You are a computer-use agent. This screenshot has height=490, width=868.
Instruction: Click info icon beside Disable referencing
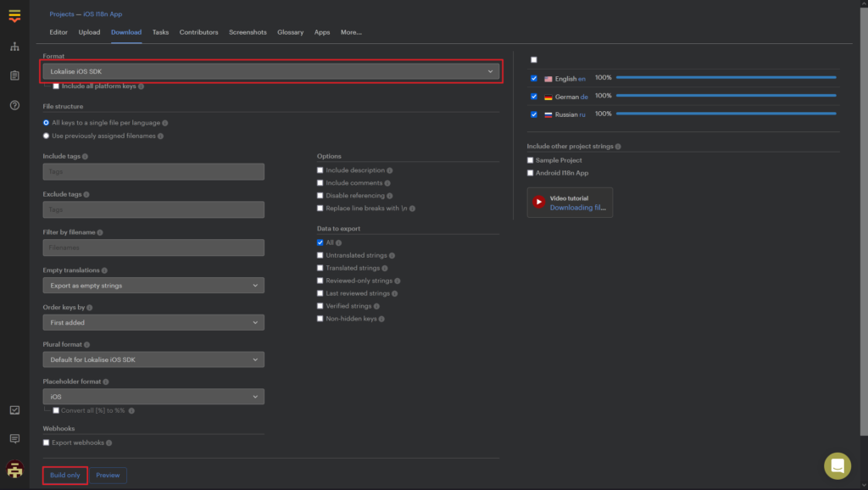point(390,196)
